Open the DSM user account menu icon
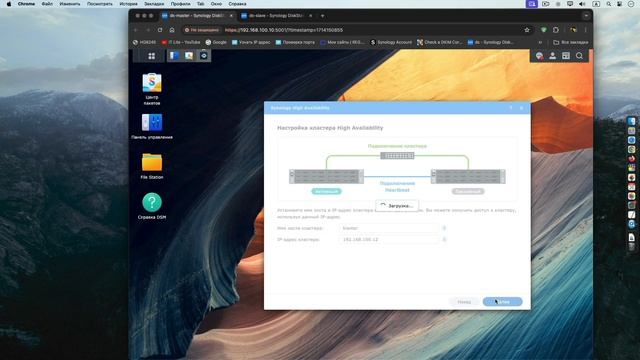The height and width of the screenshot is (360, 640). click(552, 56)
